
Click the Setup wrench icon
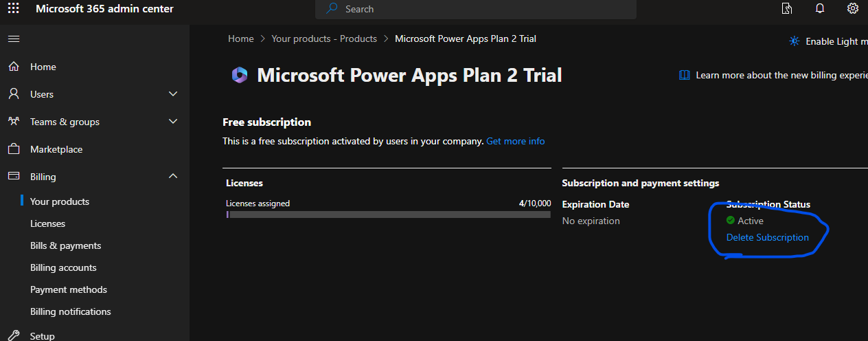pyautogui.click(x=14, y=335)
